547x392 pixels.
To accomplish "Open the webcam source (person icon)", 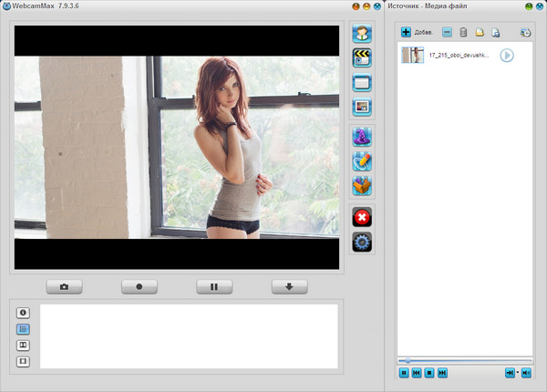I will (x=362, y=36).
